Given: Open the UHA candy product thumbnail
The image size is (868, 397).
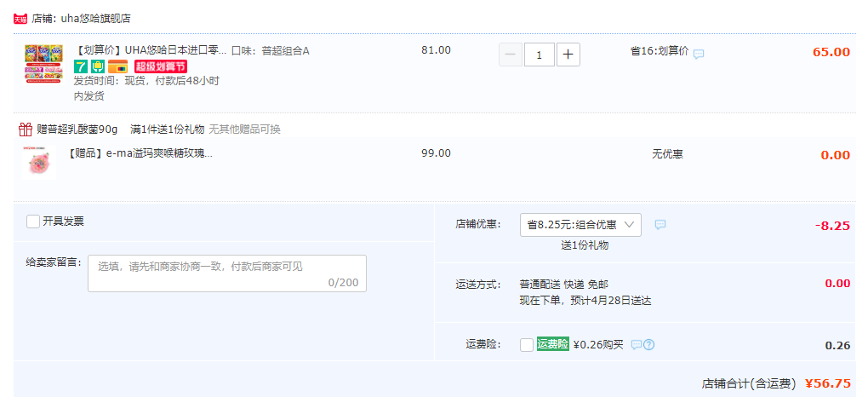Looking at the screenshot, I should (43, 64).
